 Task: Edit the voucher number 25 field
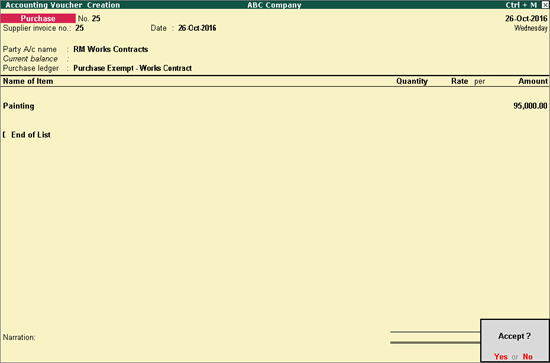tap(96, 19)
